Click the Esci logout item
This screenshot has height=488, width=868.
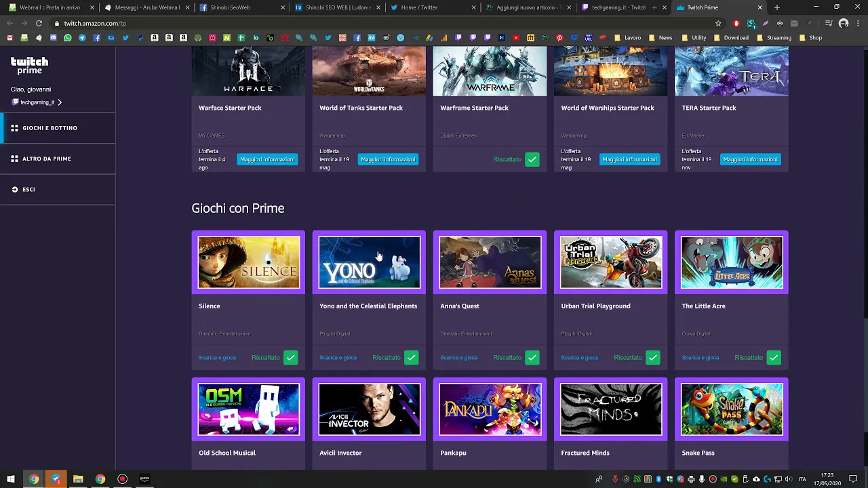coord(58,189)
